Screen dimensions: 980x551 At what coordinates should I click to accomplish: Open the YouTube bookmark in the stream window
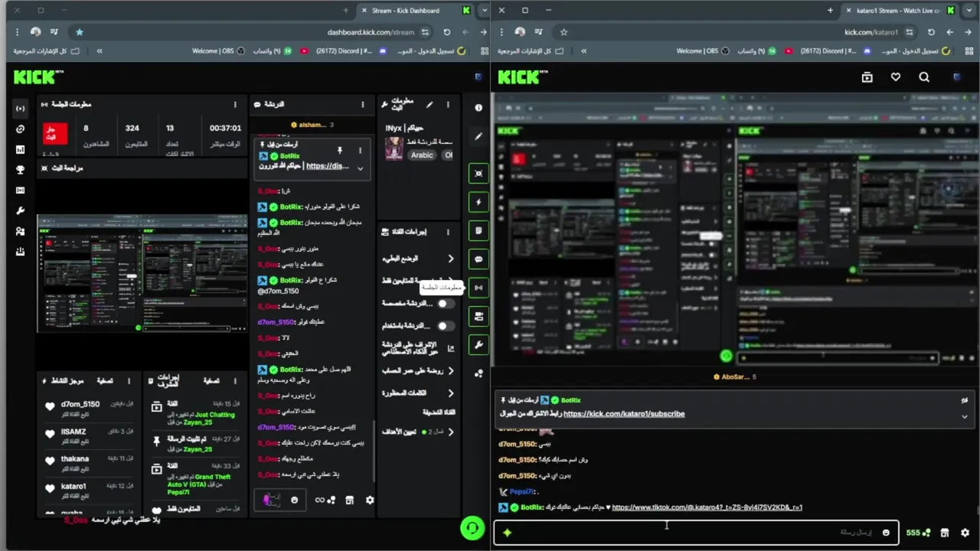pos(789,51)
